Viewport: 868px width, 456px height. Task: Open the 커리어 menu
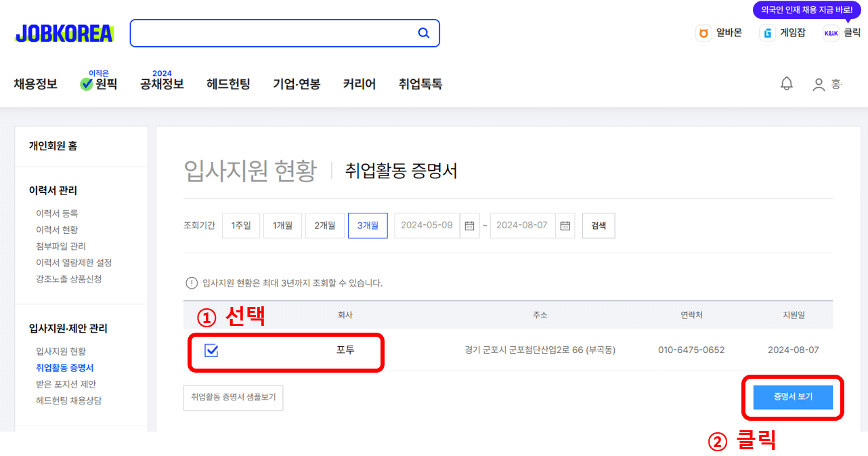tap(359, 83)
